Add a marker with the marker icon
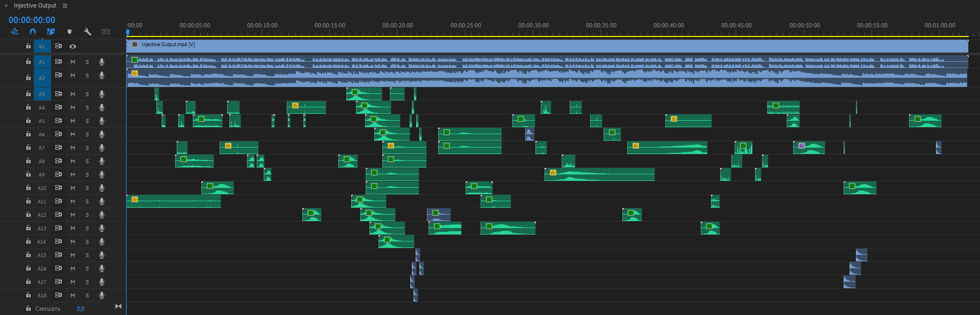 tap(69, 32)
